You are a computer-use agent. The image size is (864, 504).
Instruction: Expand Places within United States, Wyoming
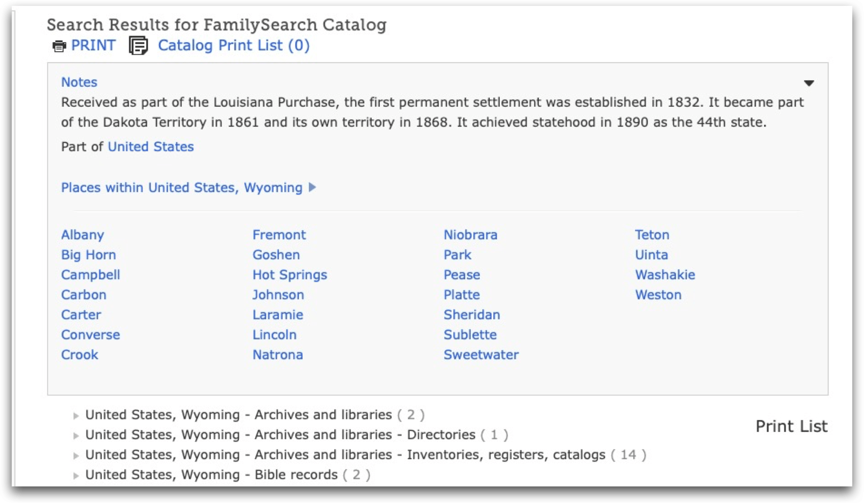click(x=312, y=187)
